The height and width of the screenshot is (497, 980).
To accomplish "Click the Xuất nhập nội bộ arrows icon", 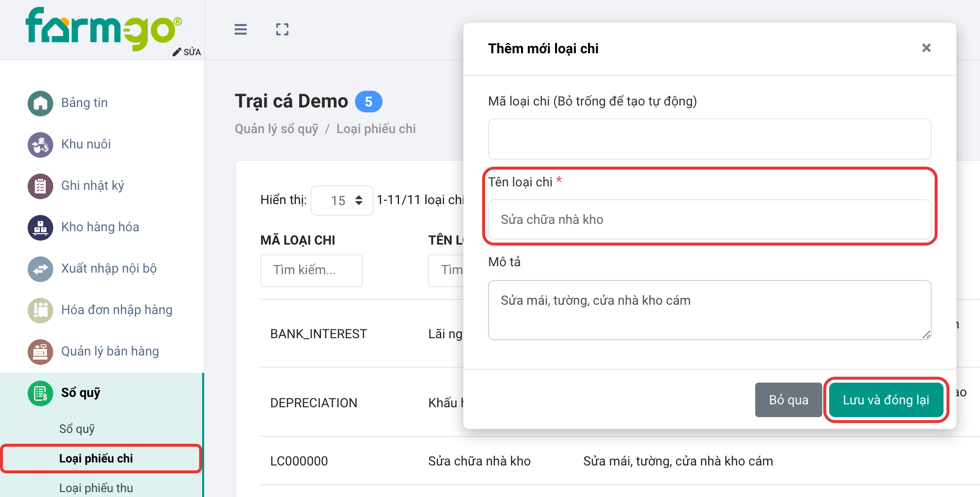I will tap(40, 269).
